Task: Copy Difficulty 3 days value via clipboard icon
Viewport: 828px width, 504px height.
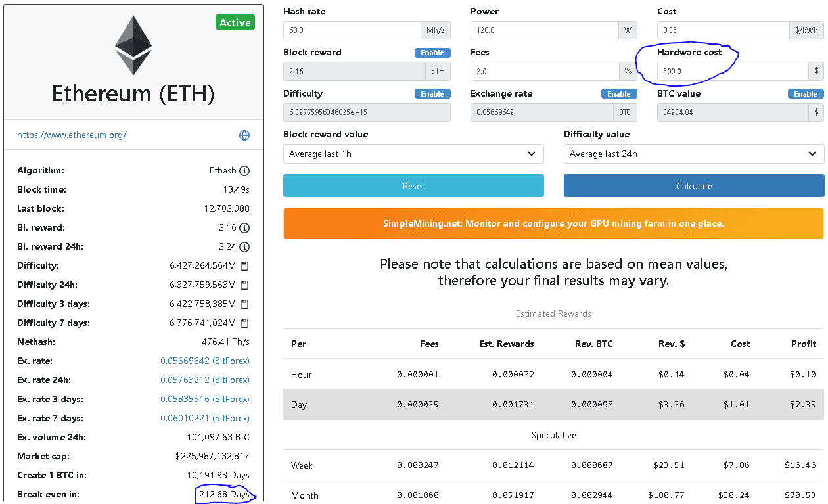Action: (244, 304)
